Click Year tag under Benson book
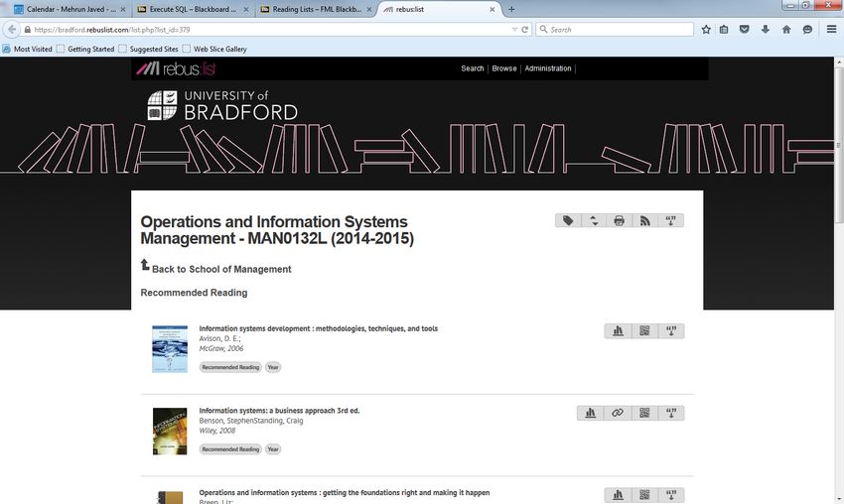844x504 pixels. click(x=273, y=449)
